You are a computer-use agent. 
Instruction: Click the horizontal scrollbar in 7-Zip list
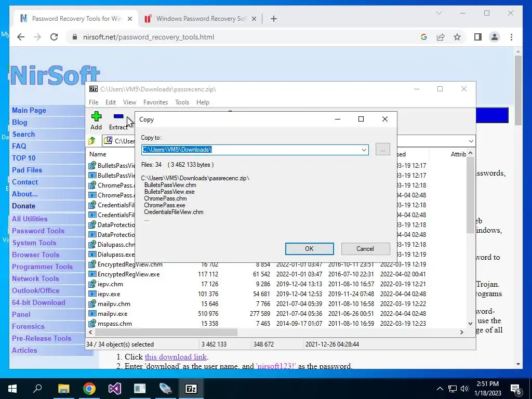[x=166, y=332]
